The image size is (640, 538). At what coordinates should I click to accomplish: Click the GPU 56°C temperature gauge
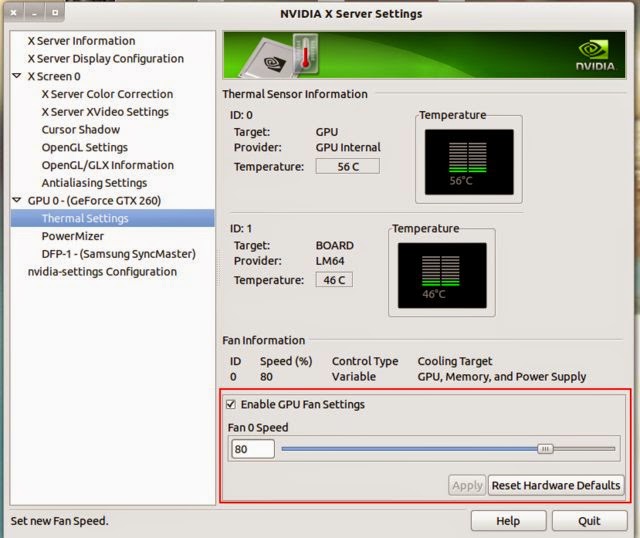tap(469, 162)
